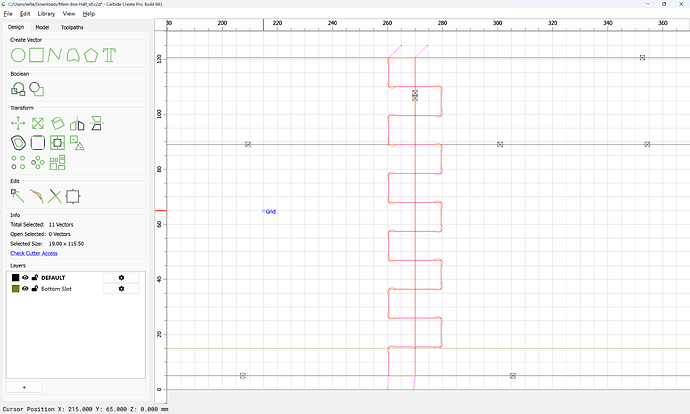This screenshot has height=414, width=690.
Task: Select the DEFAULT layer row
Action: pyautogui.click(x=76, y=278)
